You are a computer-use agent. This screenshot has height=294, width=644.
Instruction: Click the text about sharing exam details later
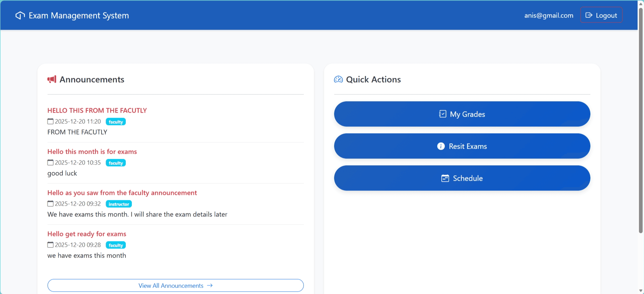pos(137,214)
